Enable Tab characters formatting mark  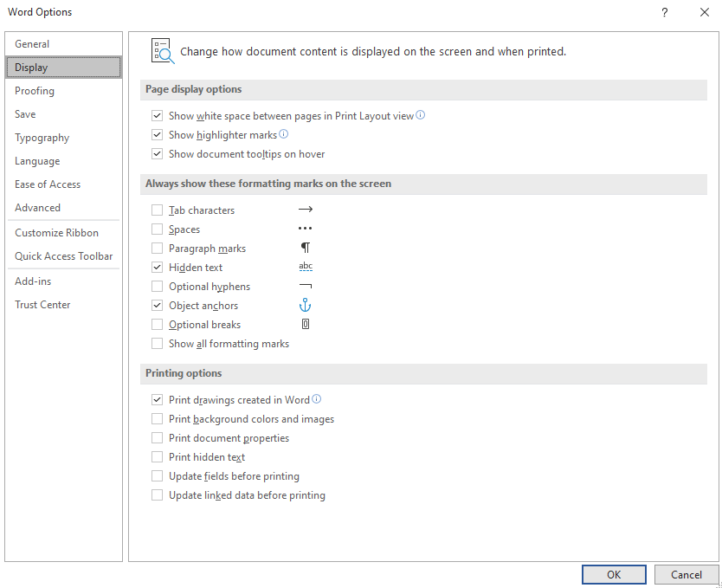[x=157, y=210]
